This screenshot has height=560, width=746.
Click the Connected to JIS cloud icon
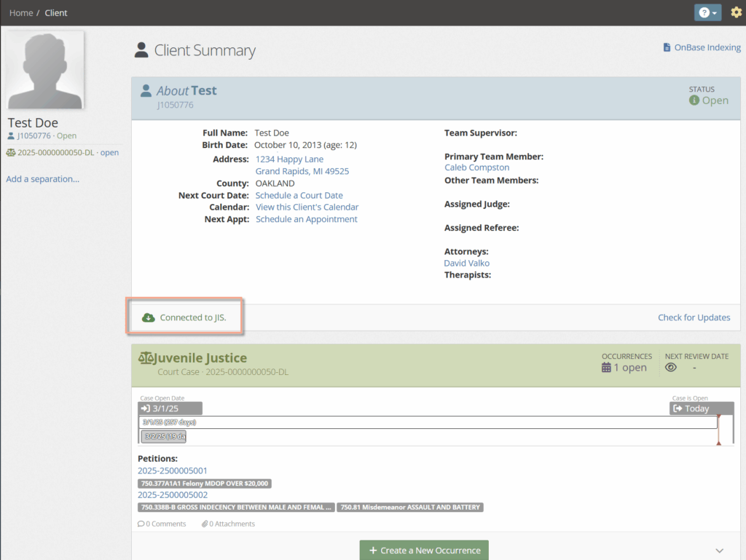pos(149,318)
